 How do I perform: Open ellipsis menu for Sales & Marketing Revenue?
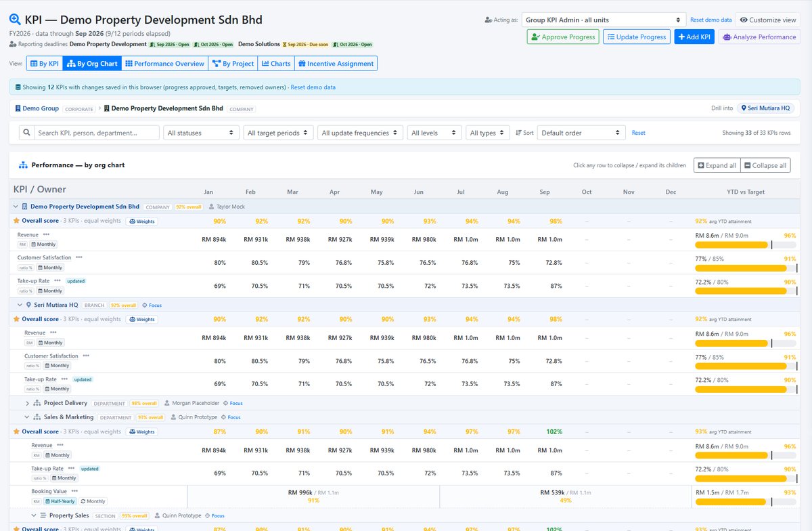[60, 446]
